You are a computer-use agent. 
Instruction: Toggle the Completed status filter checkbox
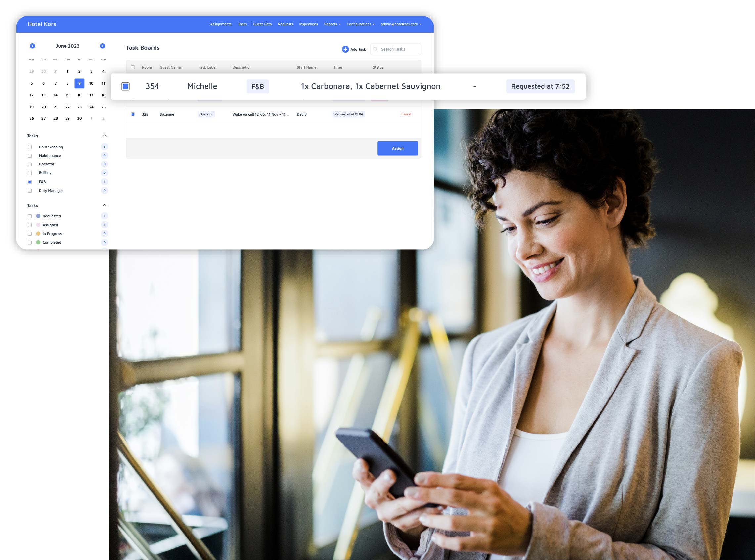[30, 242]
